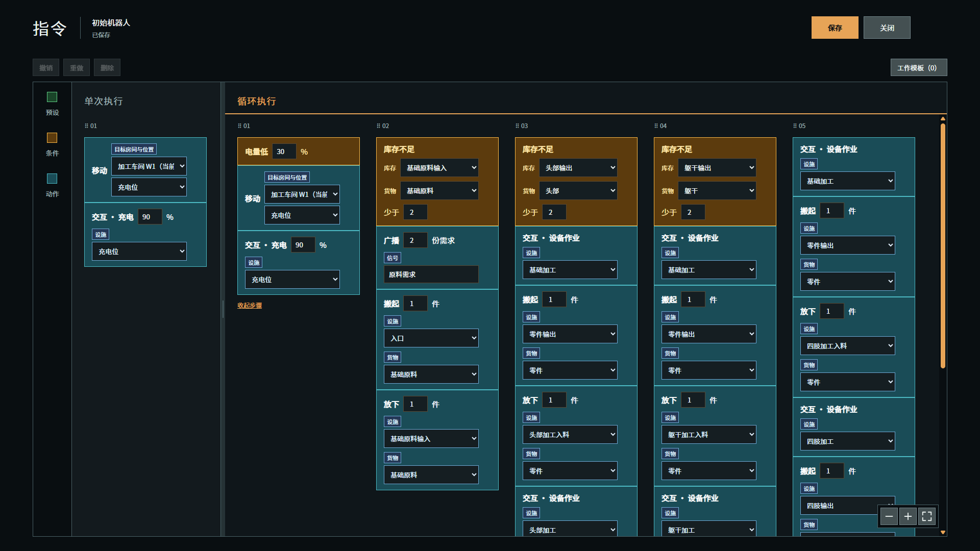Grab the drag handle of loop column 02

point(378,126)
